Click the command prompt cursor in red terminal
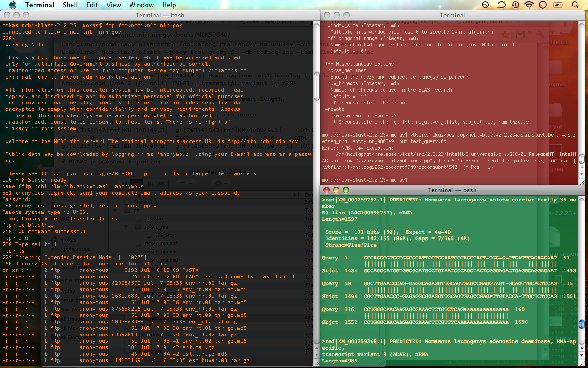 (x=412, y=179)
